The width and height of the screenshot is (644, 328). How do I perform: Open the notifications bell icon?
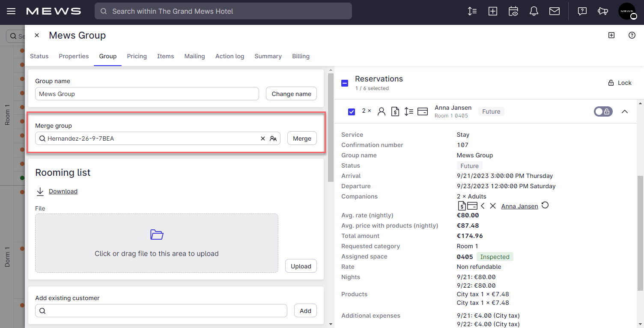point(534,11)
